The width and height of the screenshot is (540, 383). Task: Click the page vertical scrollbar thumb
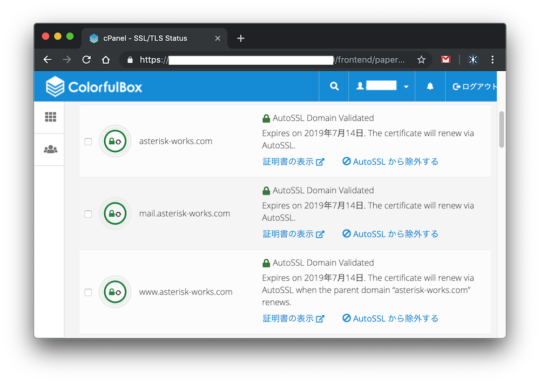pos(501,130)
